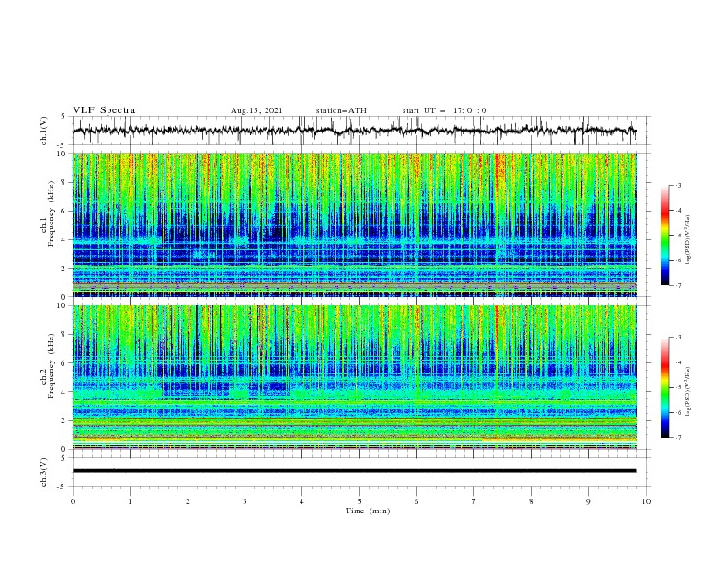Image resolution: width=728 pixels, height=563 pixels.
Task: Click the ch.1(V) waveform axis label
Action: pyautogui.click(x=44, y=131)
